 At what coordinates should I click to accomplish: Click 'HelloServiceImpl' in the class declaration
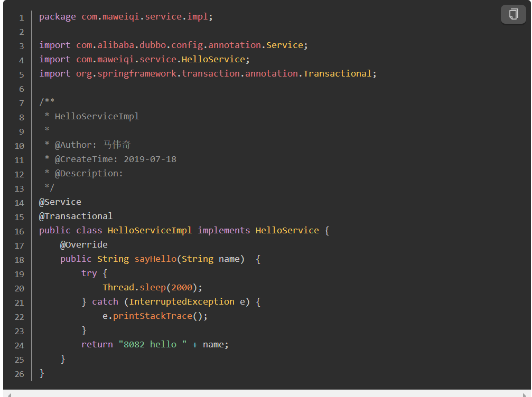click(x=150, y=230)
